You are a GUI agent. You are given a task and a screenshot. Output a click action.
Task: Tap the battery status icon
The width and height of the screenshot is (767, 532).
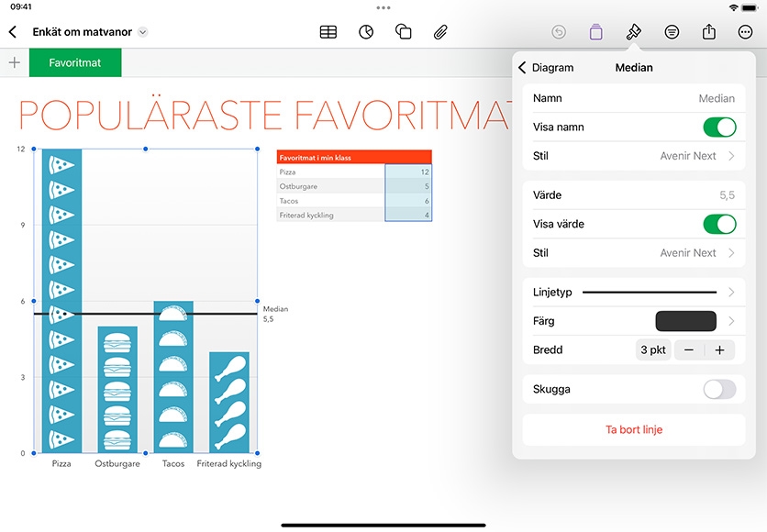coord(750,7)
